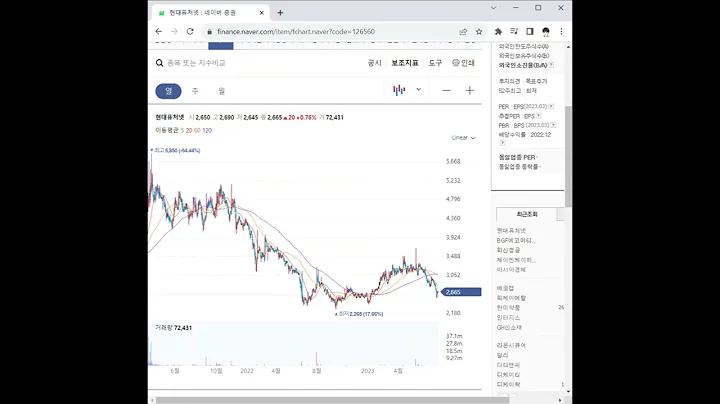Click the vertical page scrollbar thumb
Viewport: 720px width, 404px height.
pyautogui.click(x=568, y=156)
